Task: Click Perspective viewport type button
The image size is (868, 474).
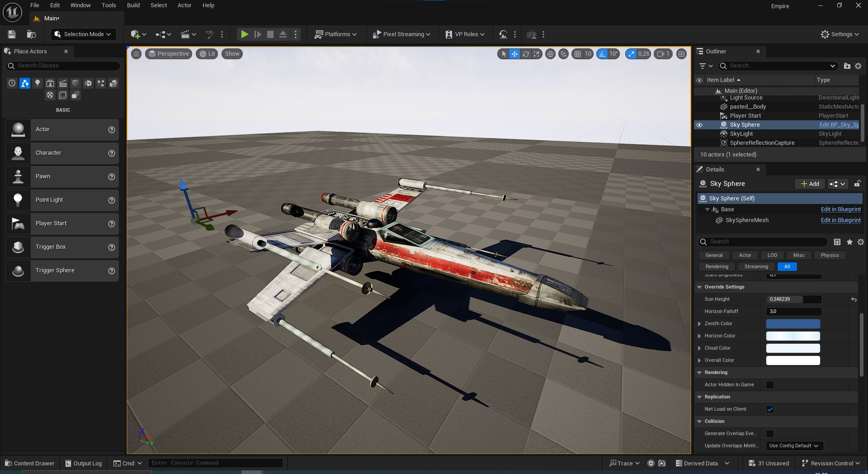Action: (x=169, y=54)
